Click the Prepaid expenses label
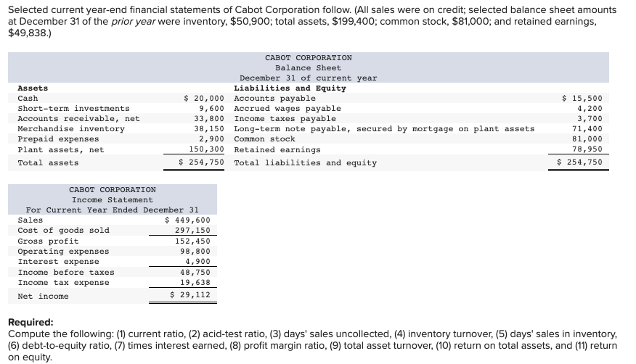Image resolution: width=636 pixels, height=364 pixels. click(58, 139)
